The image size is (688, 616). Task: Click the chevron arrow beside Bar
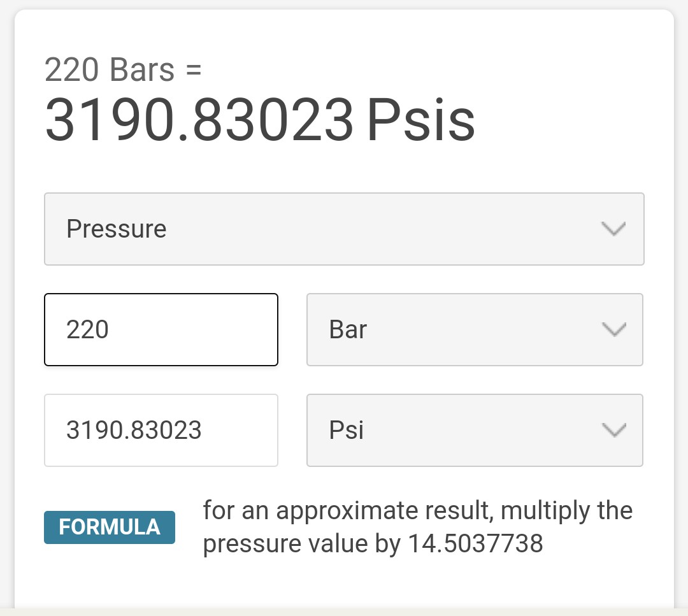613,329
